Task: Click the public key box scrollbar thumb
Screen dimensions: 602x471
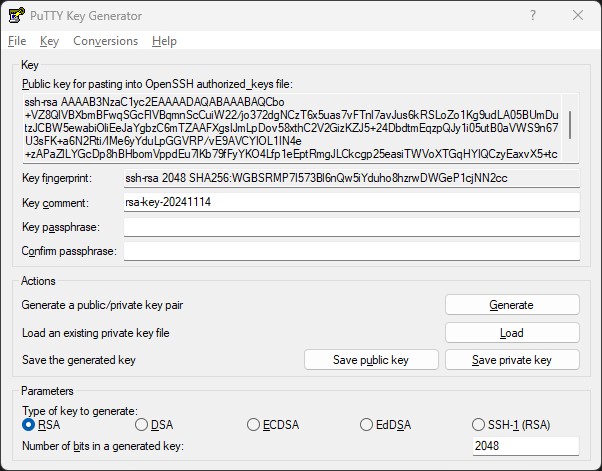Action: click(571, 125)
